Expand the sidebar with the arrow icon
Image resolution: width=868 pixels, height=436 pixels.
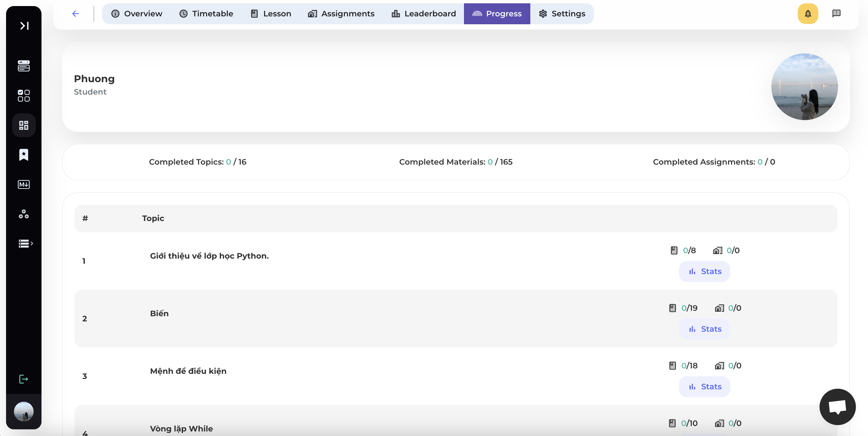tap(24, 26)
